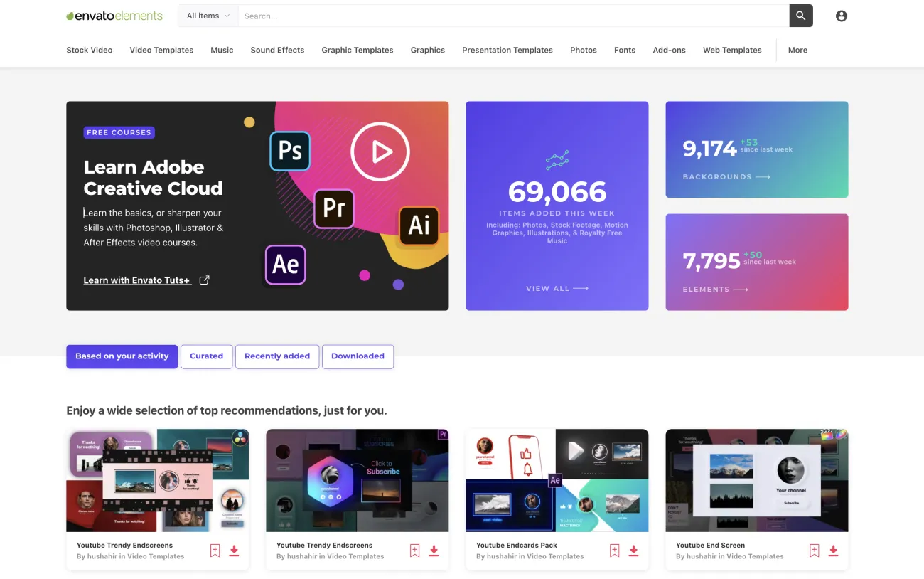Click the Illustrator Ai icon
This screenshot has height=579, width=924.
pos(419,225)
